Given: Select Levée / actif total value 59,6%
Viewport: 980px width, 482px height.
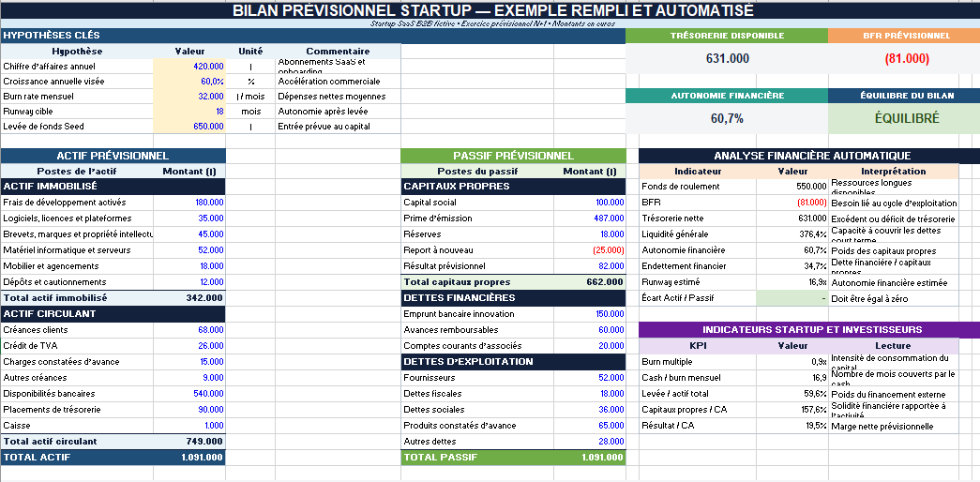Looking at the screenshot, I should click(x=792, y=394).
